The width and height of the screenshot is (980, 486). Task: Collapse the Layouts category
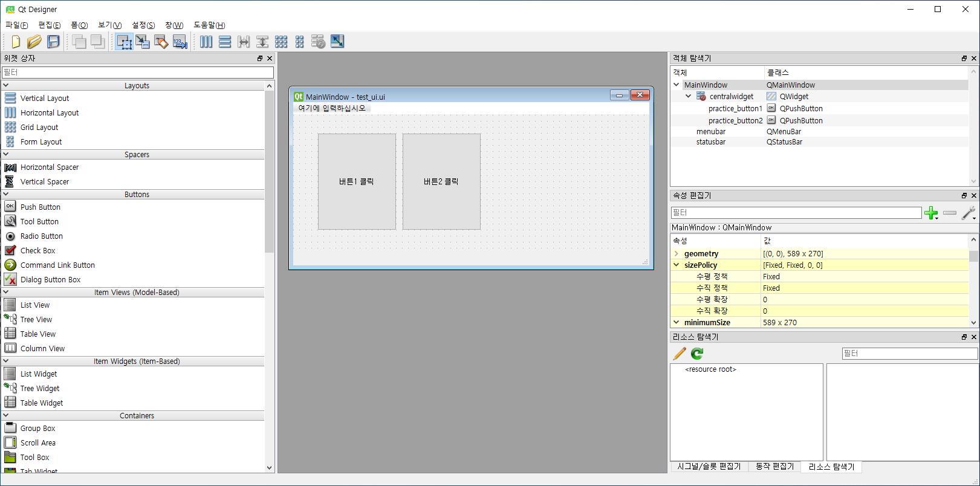6,86
